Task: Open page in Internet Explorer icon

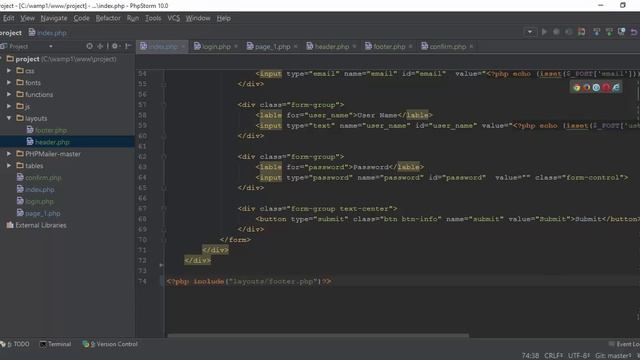Action: 616,87
